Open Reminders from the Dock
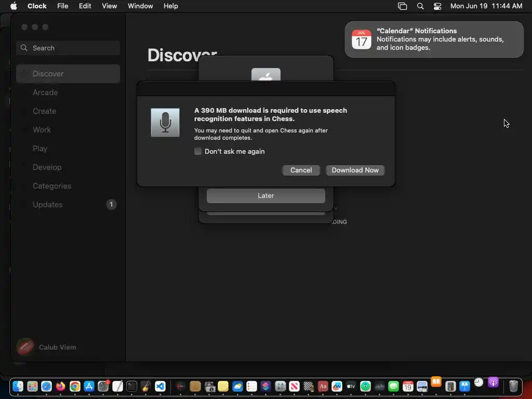 (x=252, y=386)
